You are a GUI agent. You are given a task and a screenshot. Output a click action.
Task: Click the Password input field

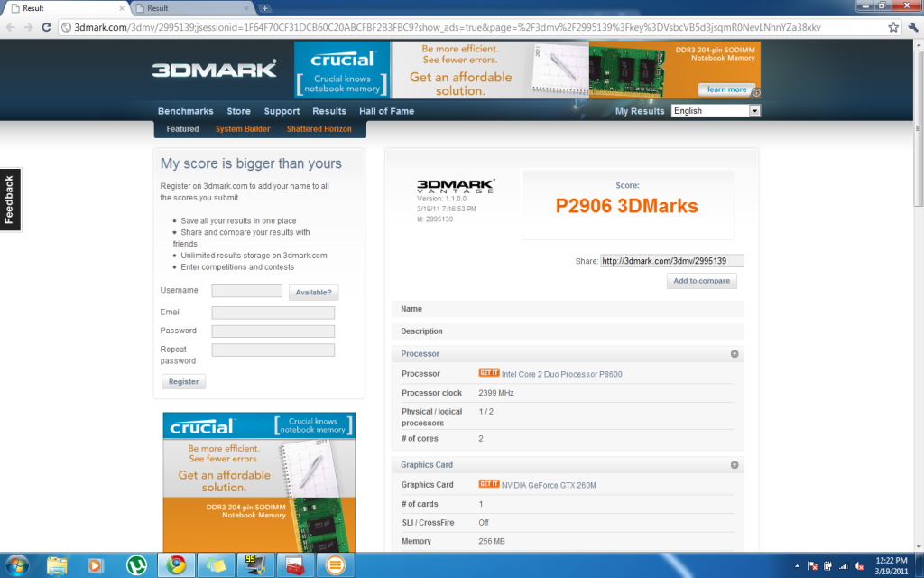pos(273,331)
